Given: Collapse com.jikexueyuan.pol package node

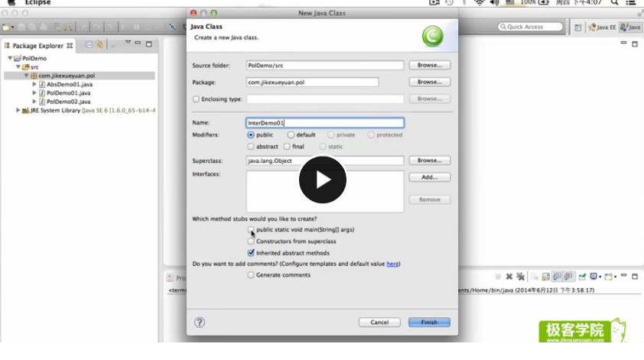Looking at the screenshot, I should click(26, 76).
